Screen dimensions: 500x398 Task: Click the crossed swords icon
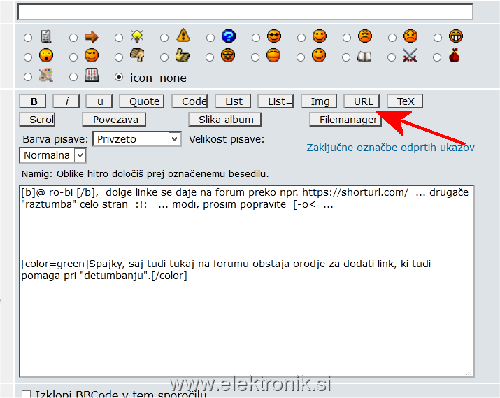(410, 55)
